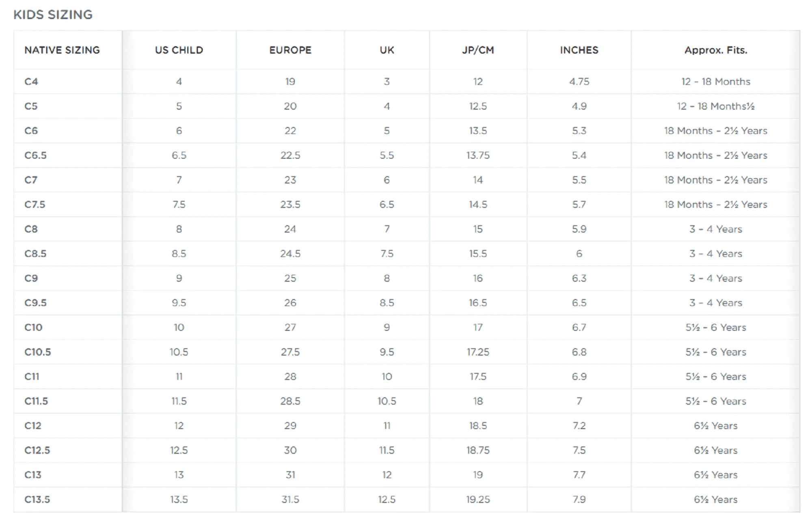
Task: Click the US CHILD column header
Action: 179,50
